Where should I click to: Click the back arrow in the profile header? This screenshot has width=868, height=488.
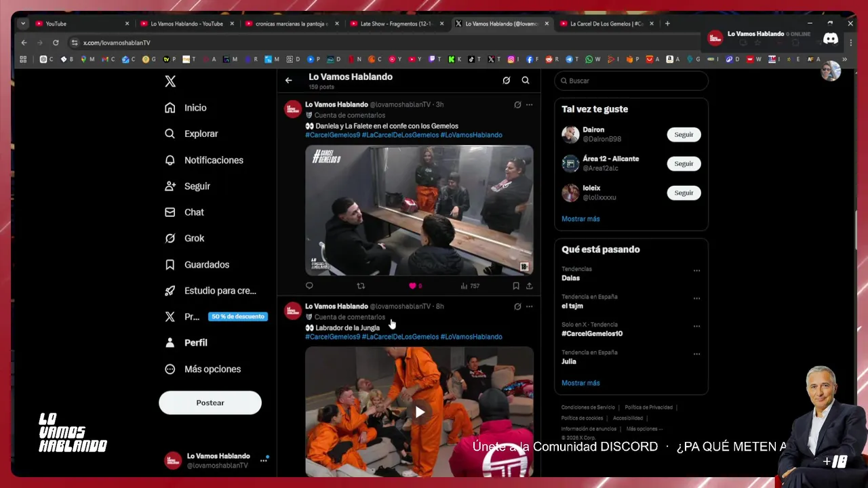click(x=289, y=81)
